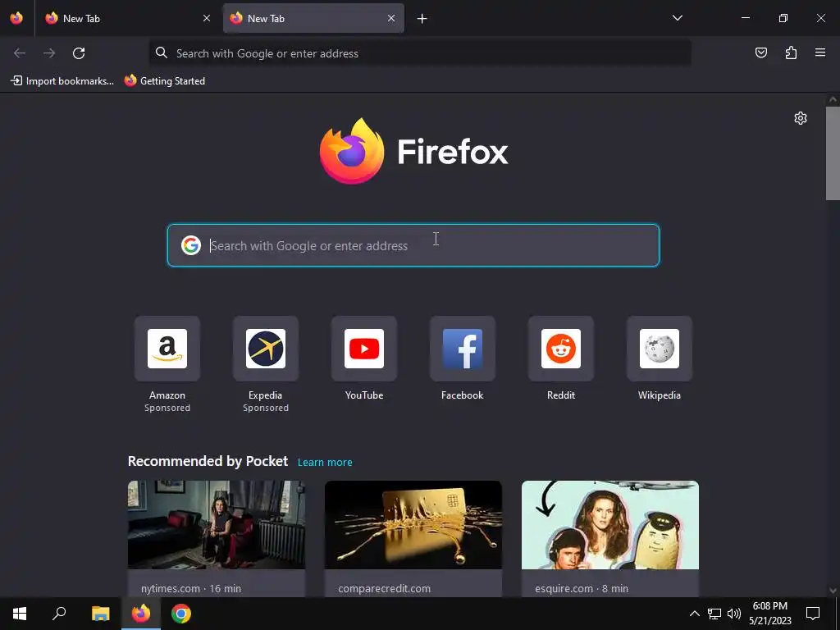
Task: Open the network status tray icon
Action: click(x=714, y=614)
